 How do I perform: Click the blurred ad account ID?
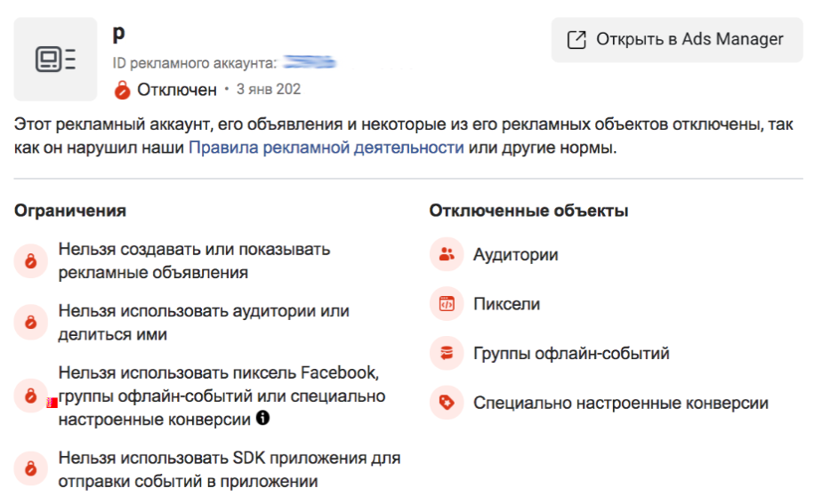click(309, 63)
